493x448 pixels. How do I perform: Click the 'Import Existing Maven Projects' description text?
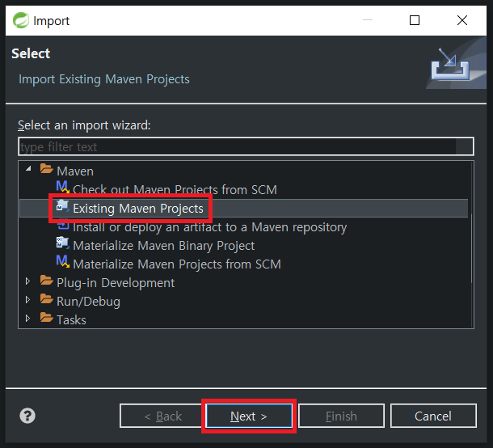point(104,79)
